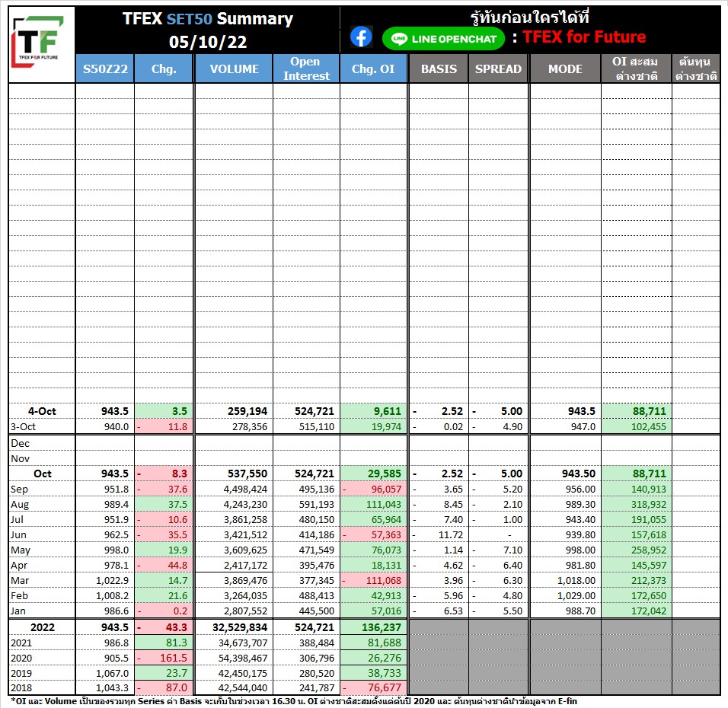This screenshot has width=728, height=708.
Task: Select the Nov row label
Action: pos(20,459)
